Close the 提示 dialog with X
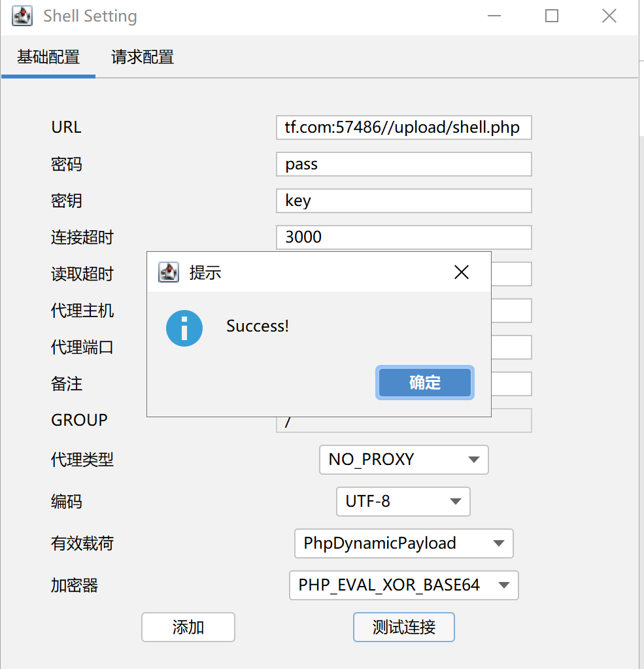 pyautogui.click(x=462, y=272)
